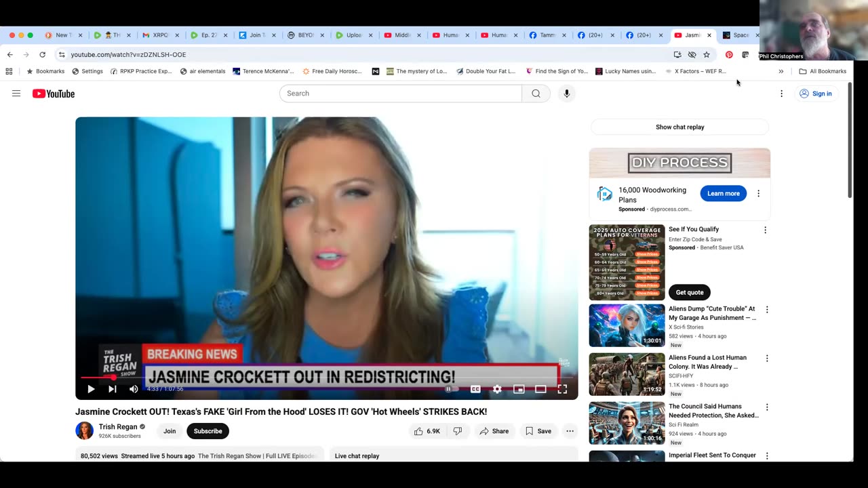The height and width of the screenshot is (488, 868).
Task: Open Trish Regan channel name link
Action: [118, 427]
